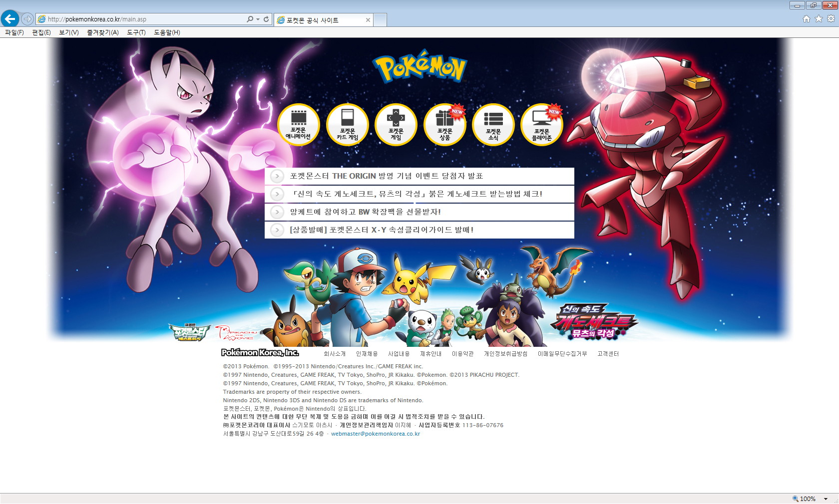Click arrow bullet beside 상품발매 news row

(x=277, y=230)
